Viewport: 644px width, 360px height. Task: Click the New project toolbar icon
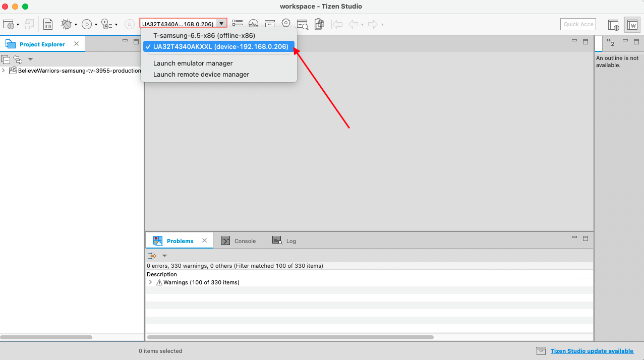8,24
